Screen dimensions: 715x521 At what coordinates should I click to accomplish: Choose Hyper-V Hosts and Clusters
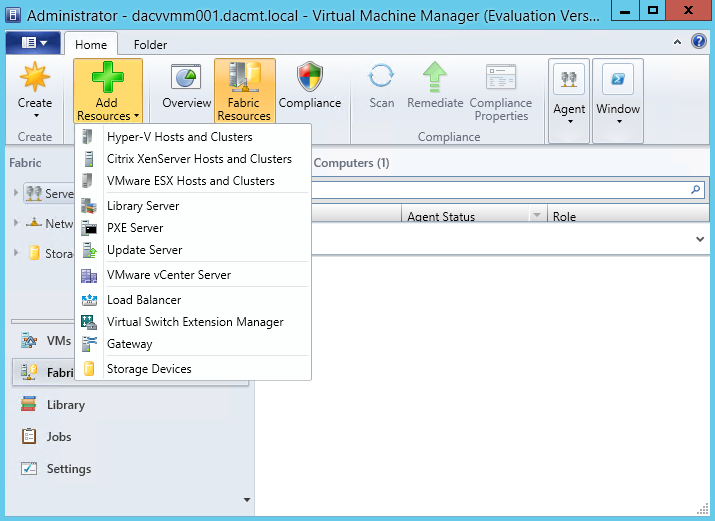tap(193, 137)
